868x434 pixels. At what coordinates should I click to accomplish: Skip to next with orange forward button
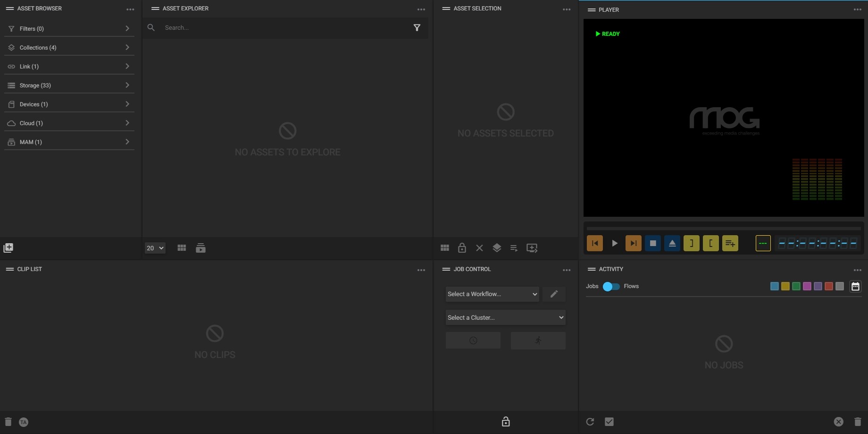pos(634,243)
